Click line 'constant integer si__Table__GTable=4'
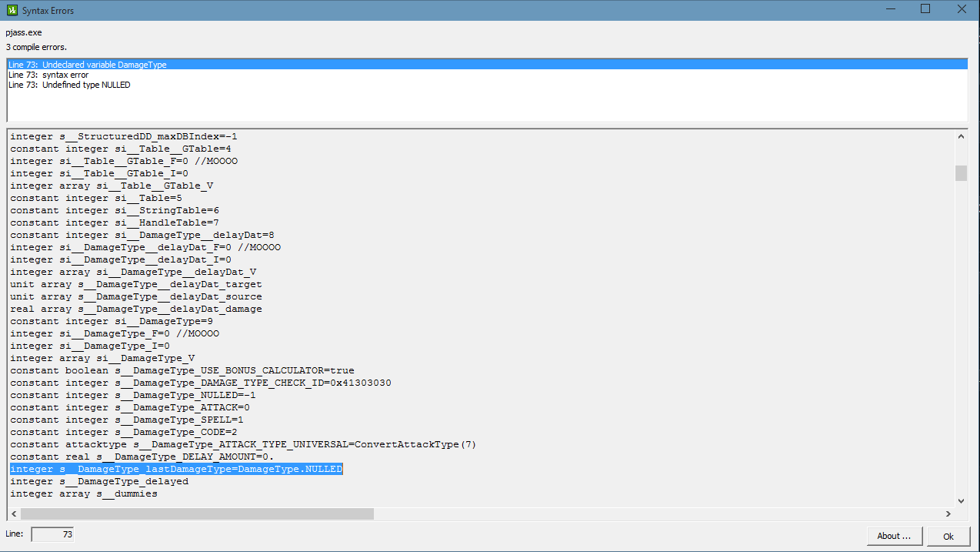 [121, 149]
